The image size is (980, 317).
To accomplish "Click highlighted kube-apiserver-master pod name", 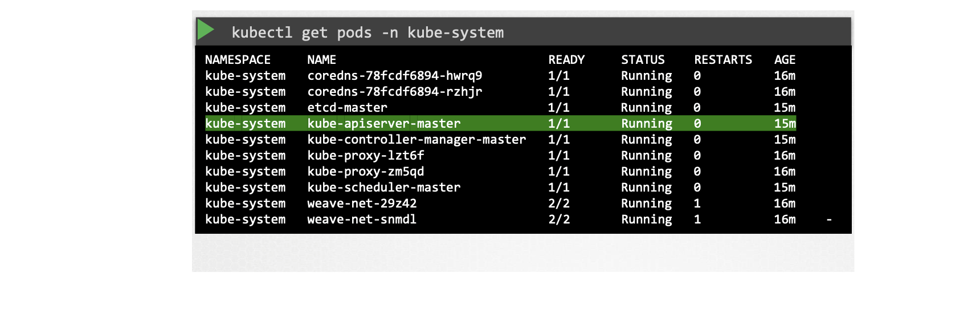I will [x=383, y=124].
